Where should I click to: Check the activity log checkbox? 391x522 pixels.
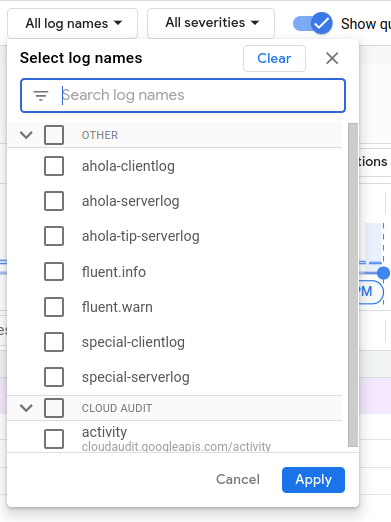pyautogui.click(x=54, y=439)
